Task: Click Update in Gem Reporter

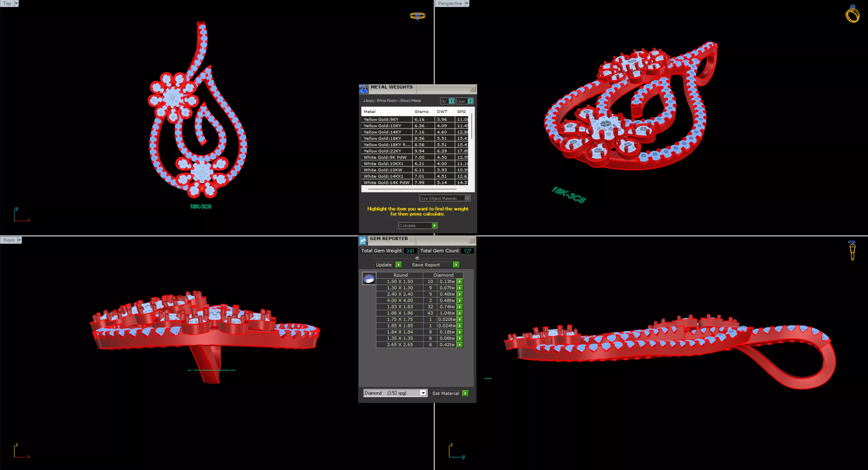Action: (x=388, y=265)
